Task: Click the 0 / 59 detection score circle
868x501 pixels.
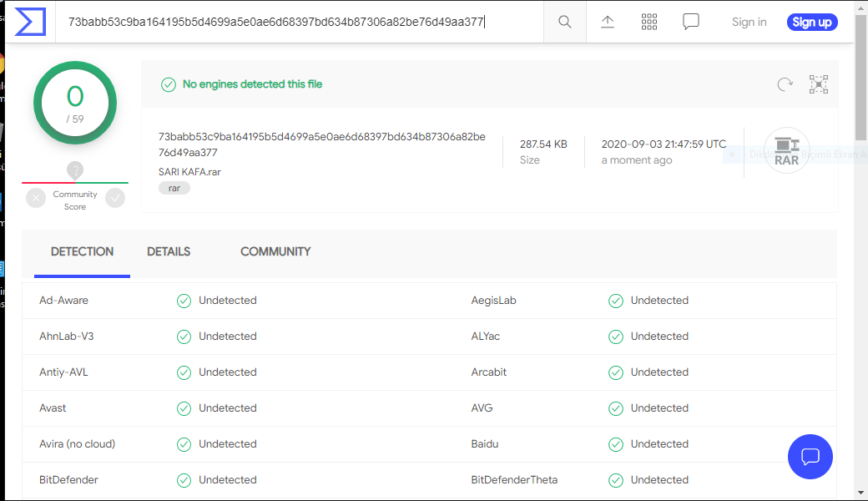Action: (x=75, y=103)
